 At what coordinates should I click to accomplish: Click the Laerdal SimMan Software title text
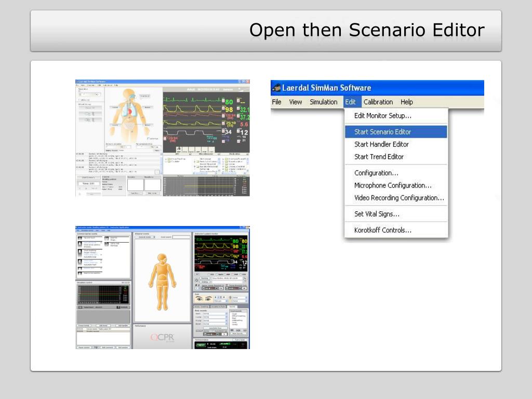326,88
